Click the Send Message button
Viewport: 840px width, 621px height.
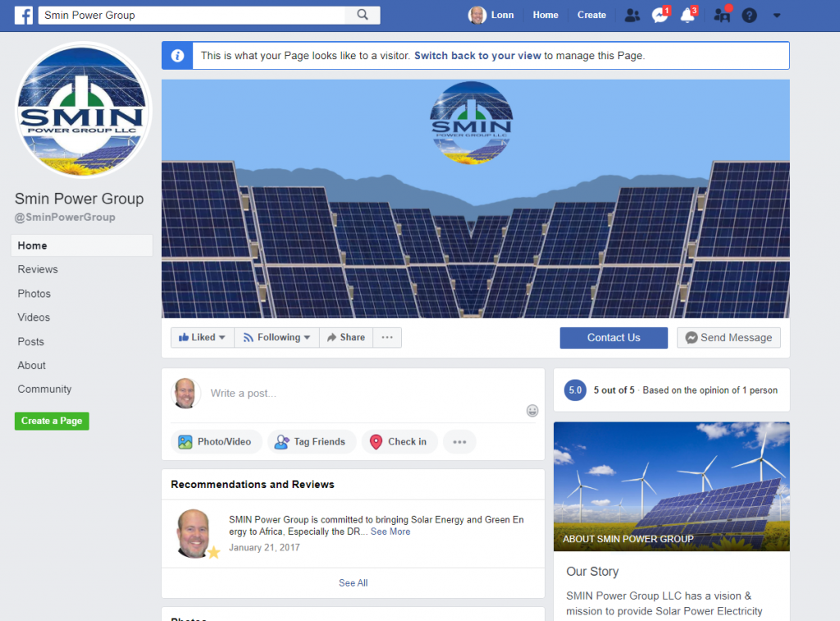(728, 337)
